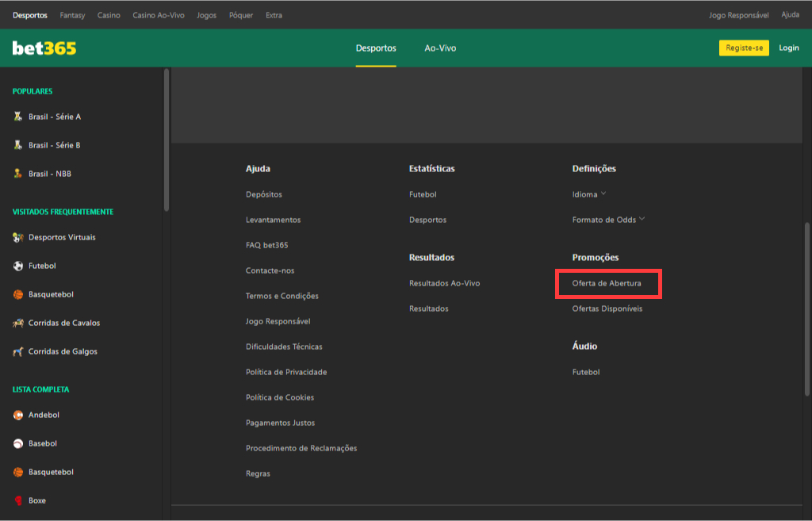Switch to the Ao-Vivo tab

[440, 48]
